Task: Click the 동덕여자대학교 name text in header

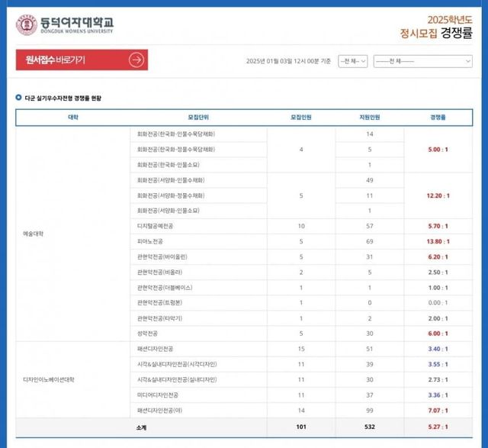Action: click(78, 24)
